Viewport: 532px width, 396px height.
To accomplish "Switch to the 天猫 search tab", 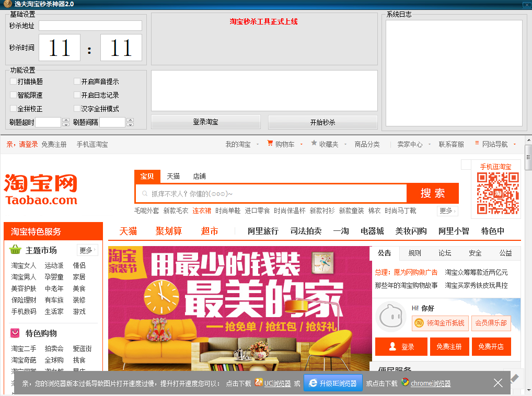I will click(x=173, y=176).
